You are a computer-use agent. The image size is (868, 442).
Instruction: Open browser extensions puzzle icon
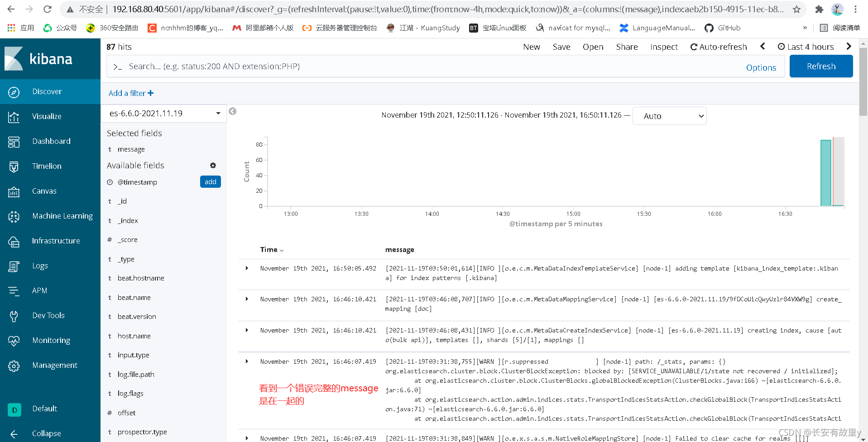click(819, 9)
